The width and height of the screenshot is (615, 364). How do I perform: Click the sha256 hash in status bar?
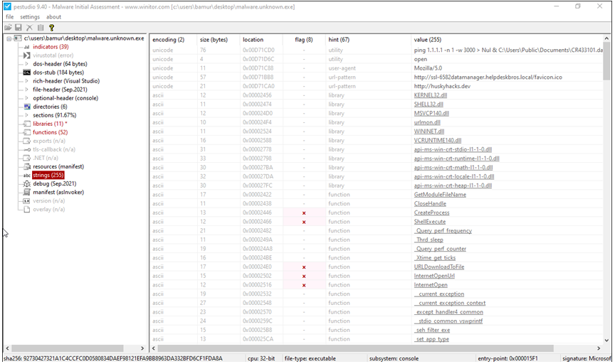coord(113,358)
